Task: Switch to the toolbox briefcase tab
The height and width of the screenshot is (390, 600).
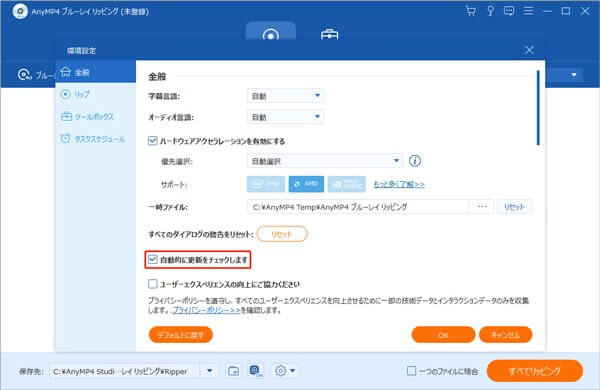Action: (329, 34)
